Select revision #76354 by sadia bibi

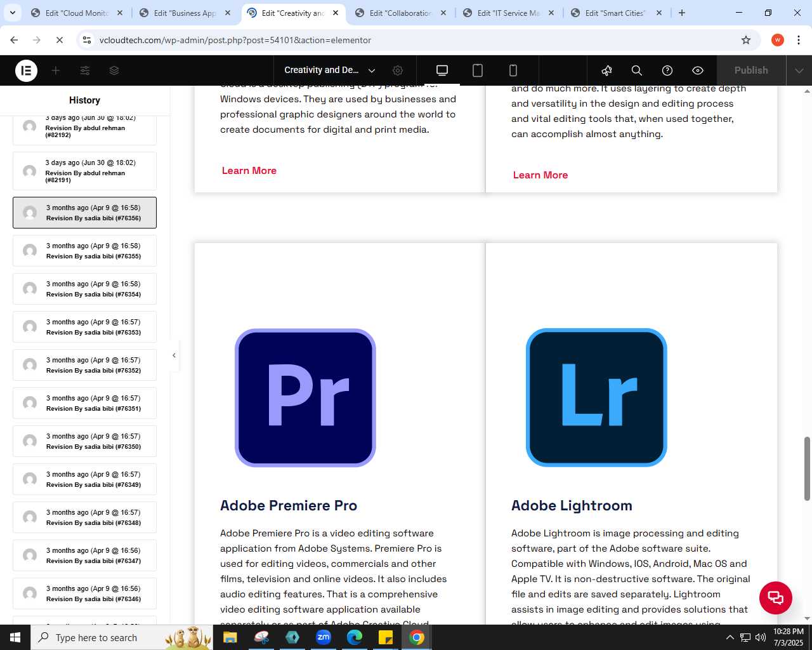(84, 289)
